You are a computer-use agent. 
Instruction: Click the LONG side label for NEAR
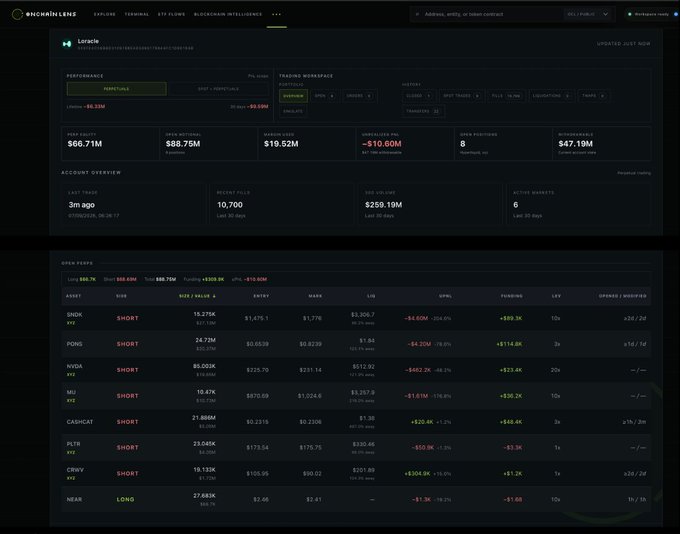[x=125, y=499]
